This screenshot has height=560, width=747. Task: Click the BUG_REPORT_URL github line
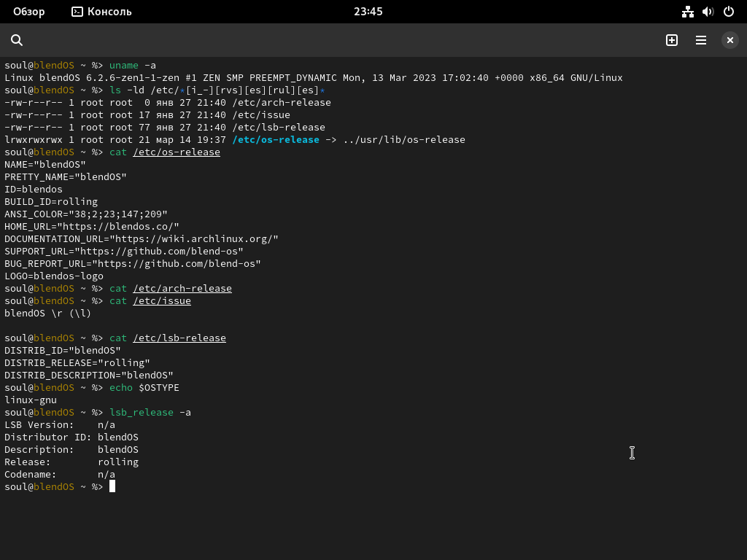pyautogui.click(x=133, y=263)
